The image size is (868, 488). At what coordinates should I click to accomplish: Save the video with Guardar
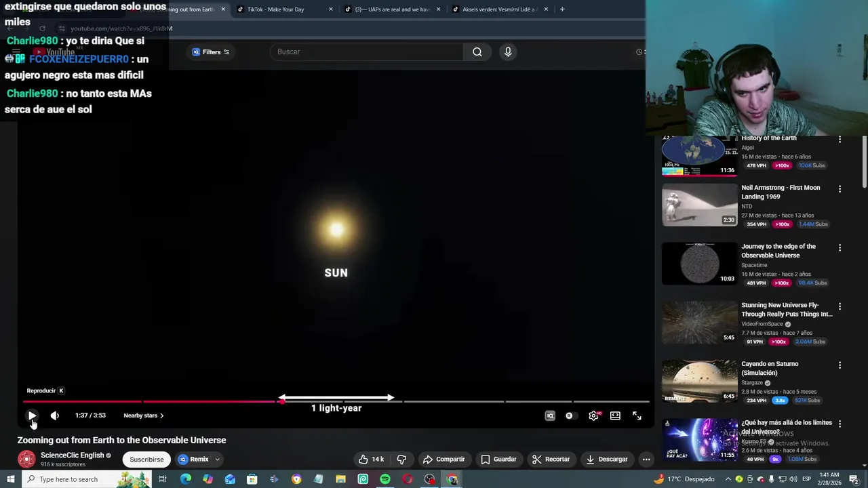point(498,460)
